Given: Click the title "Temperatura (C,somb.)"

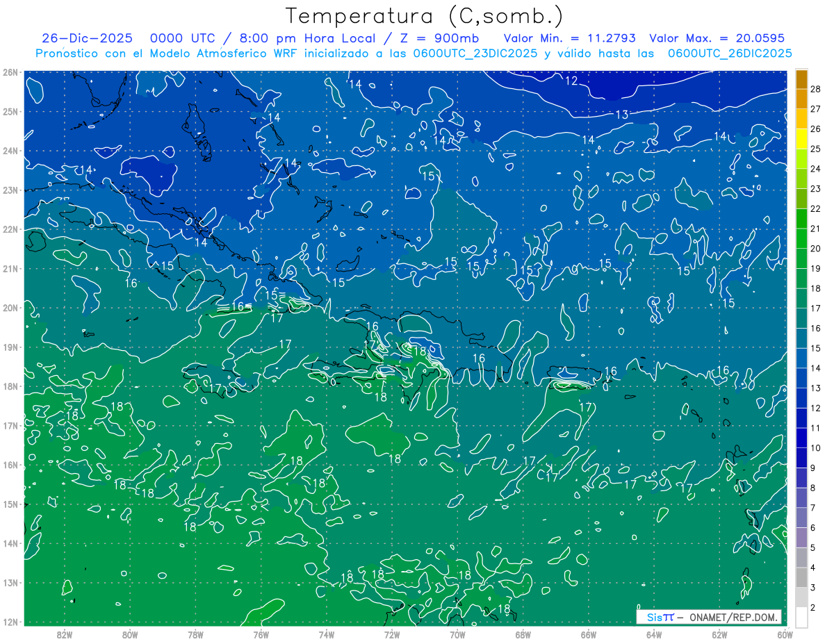Looking at the screenshot, I should pos(425,16).
